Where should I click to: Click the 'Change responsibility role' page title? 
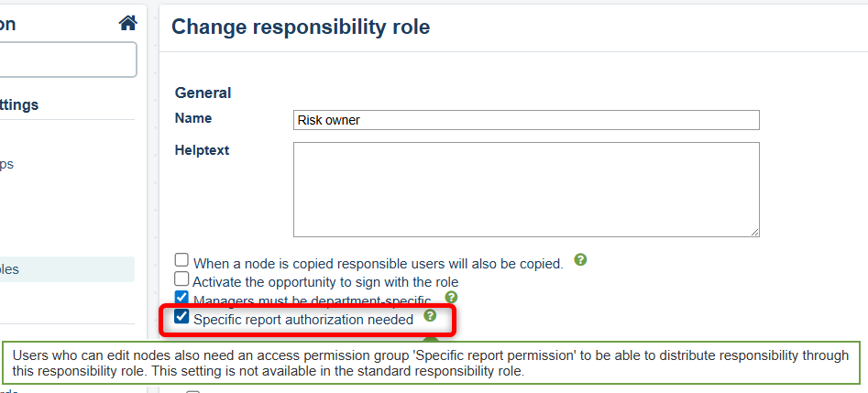pyautogui.click(x=301, y=27)
